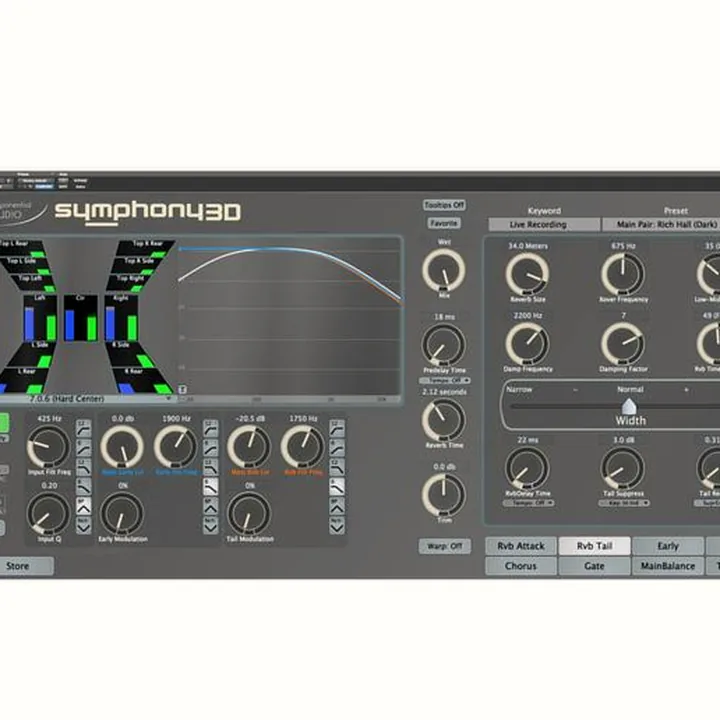Select the notch reverb filter type
This screenshot has width=720, height=720.
(337, 525)
